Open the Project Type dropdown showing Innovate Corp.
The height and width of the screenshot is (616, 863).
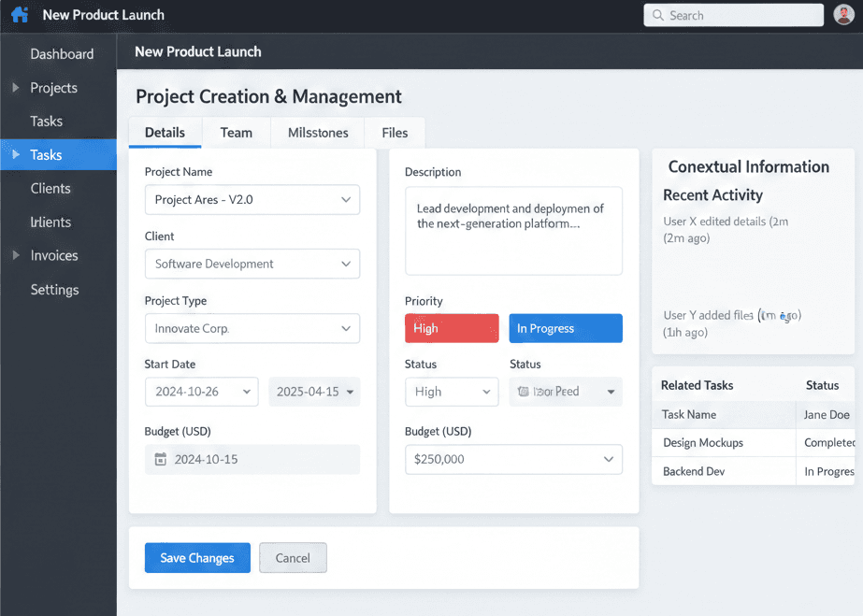pos(252,328)
